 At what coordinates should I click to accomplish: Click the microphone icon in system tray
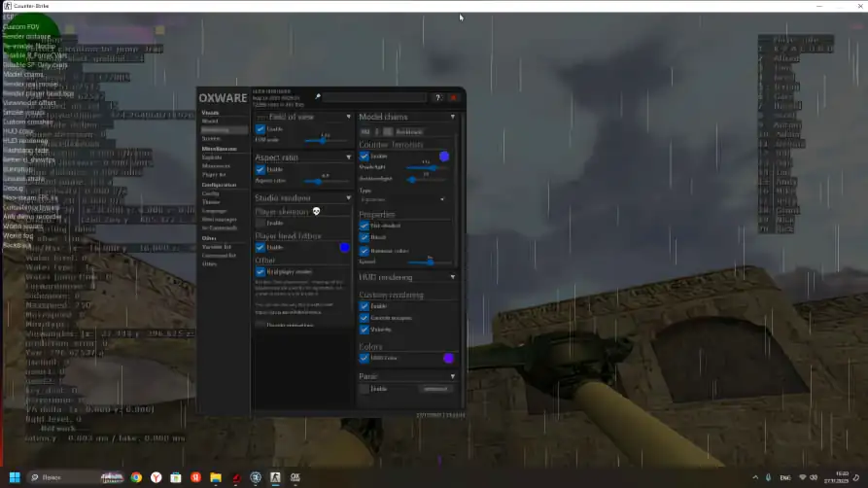pyautogui.click(x=768, y=477)
